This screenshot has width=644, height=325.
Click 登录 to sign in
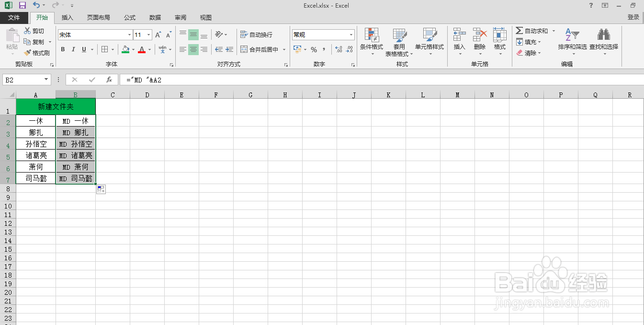coord(633,17)
